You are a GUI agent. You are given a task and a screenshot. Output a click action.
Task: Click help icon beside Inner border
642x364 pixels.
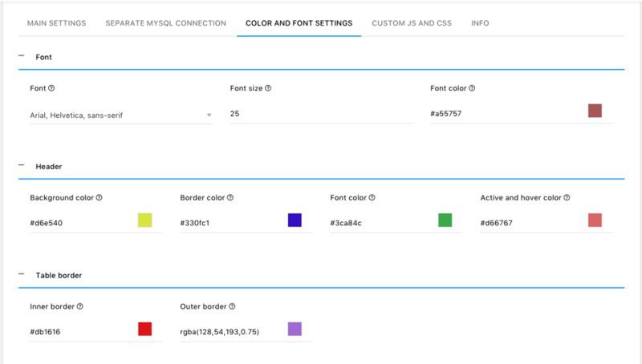[80, 306]
